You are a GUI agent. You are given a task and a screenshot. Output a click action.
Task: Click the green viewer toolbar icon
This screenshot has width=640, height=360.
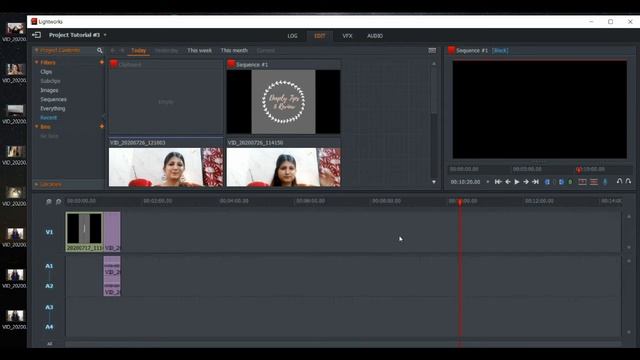(x=570, y=182)
